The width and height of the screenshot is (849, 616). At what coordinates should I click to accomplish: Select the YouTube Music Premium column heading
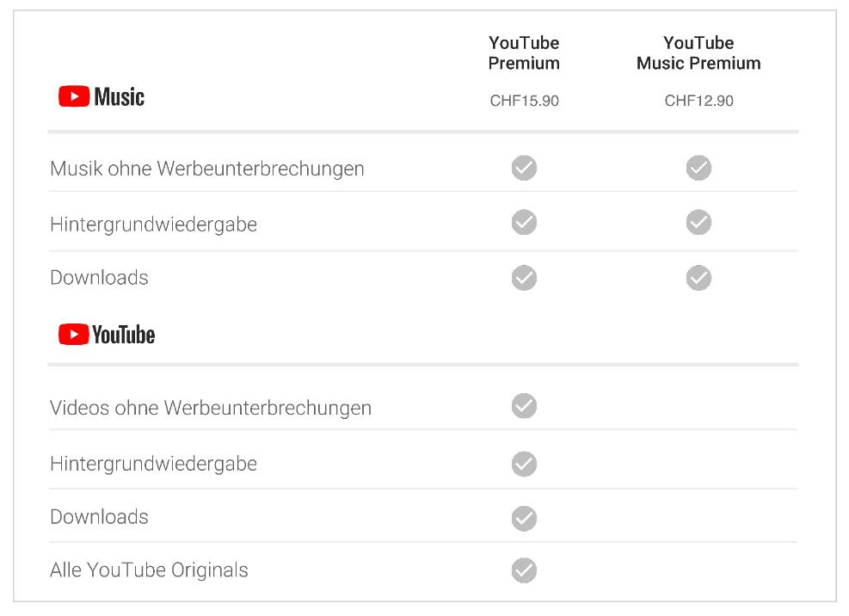pyautogui.click(x=698, y=52)
